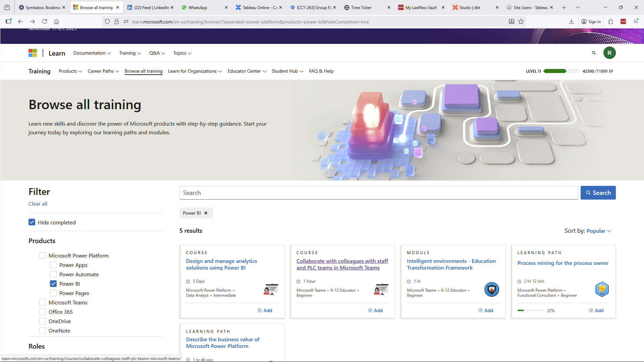Expand the Training dropdown in the Learn header

(x=130, y=53)
